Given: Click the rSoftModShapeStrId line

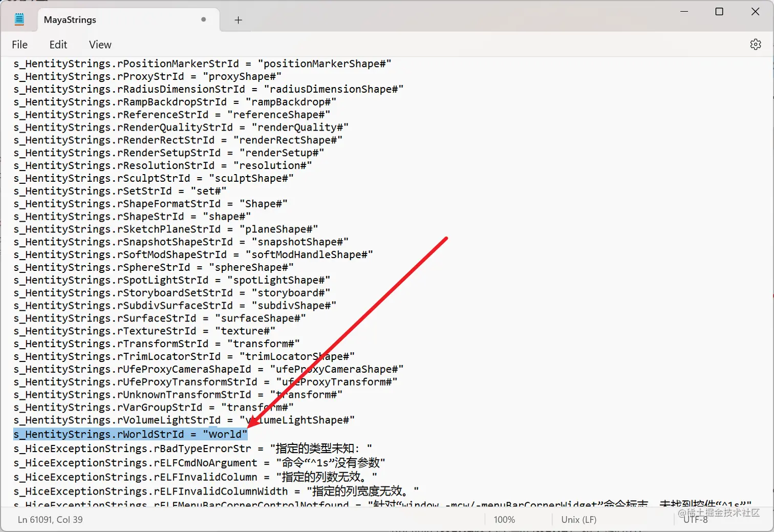Looking at the screenshot, I should (x=193, y=254).
